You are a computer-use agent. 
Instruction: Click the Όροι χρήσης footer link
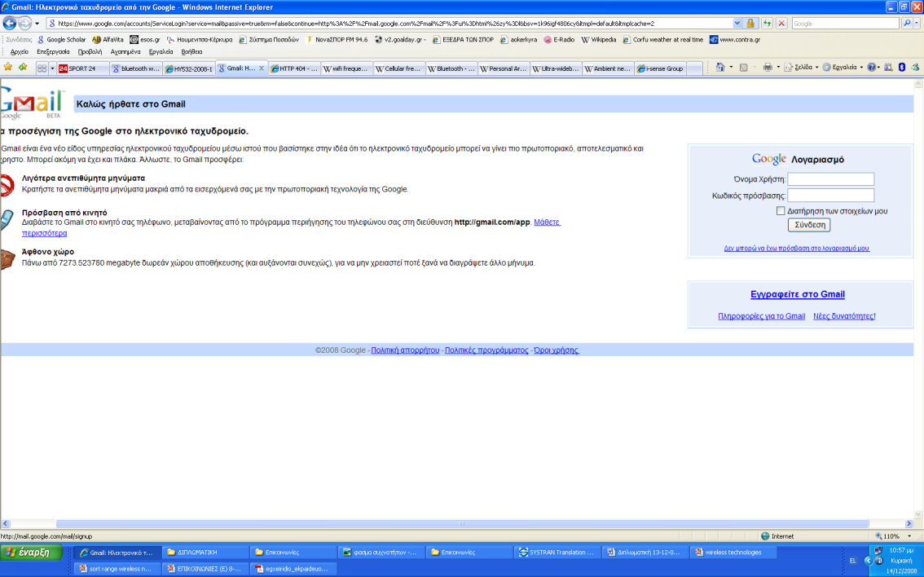(557, 350)
